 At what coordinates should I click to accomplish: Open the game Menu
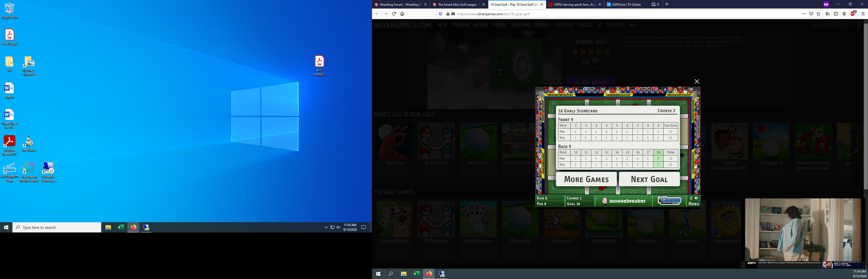click(x=693, y=204)
